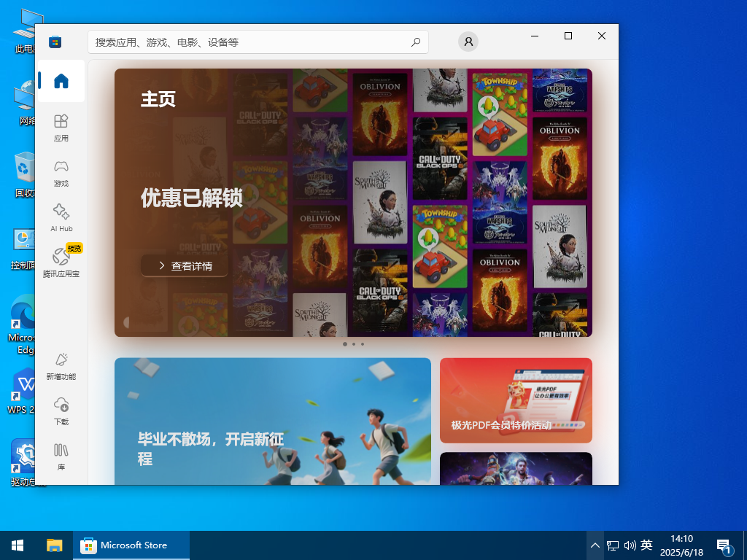Click the Microsoft Store logo icon
Viewport: 747px width, 560px height.
55,42
